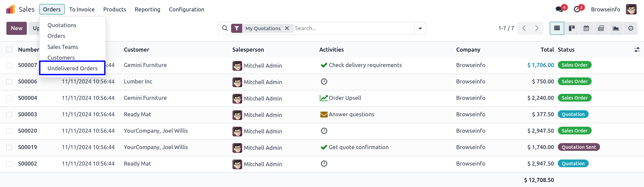The image size is (644, 187).
Task: Switch to Kanban view
Action: coord(572,28)
